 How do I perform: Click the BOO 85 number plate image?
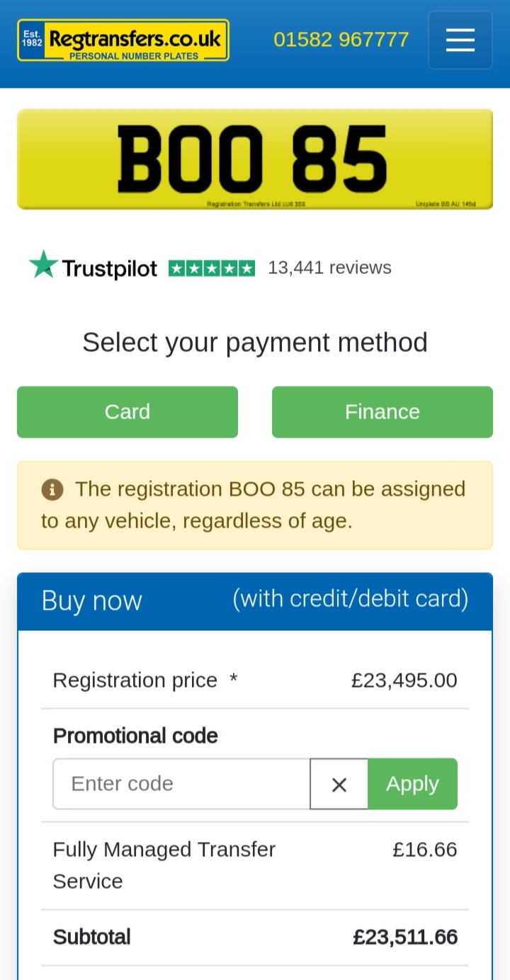tap(255, 159)
